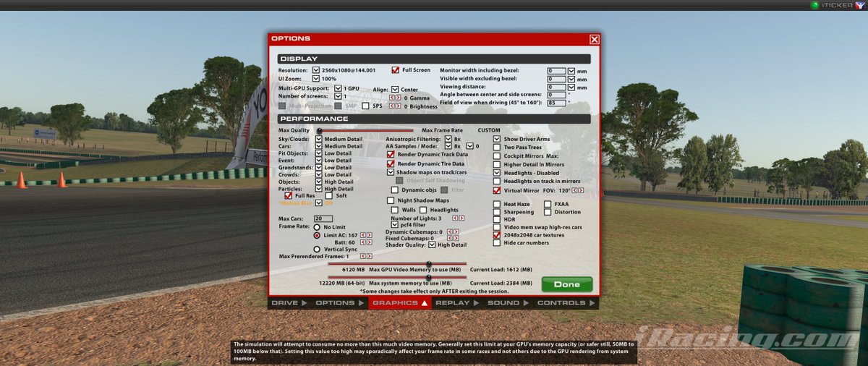The width and height of the screenshot is (868, 366).
Task: Open Cars detail dropdown
Action: click(x=318, y=146)
